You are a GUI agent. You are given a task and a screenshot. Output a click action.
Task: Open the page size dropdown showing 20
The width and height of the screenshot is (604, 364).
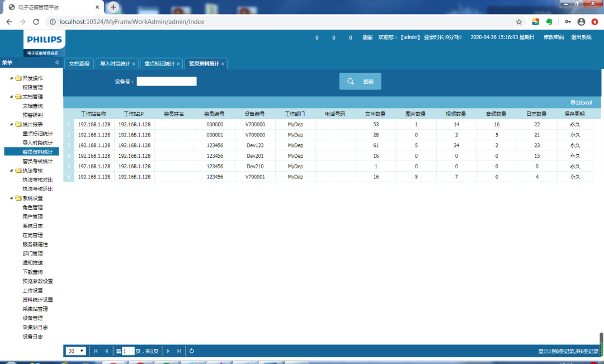click(75, 351)
